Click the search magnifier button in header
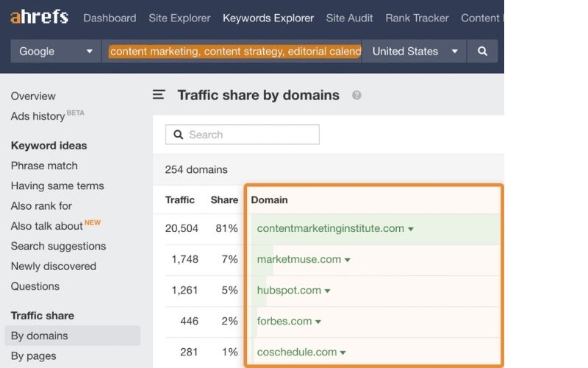Image resolution: width=588 pixels, height=368 pixels. [x=482, y=51]
